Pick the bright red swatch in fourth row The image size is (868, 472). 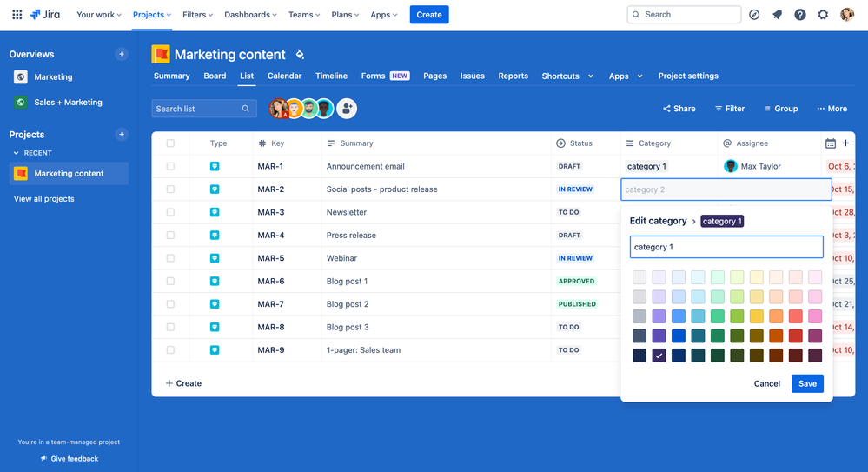(x=796, y=336)
